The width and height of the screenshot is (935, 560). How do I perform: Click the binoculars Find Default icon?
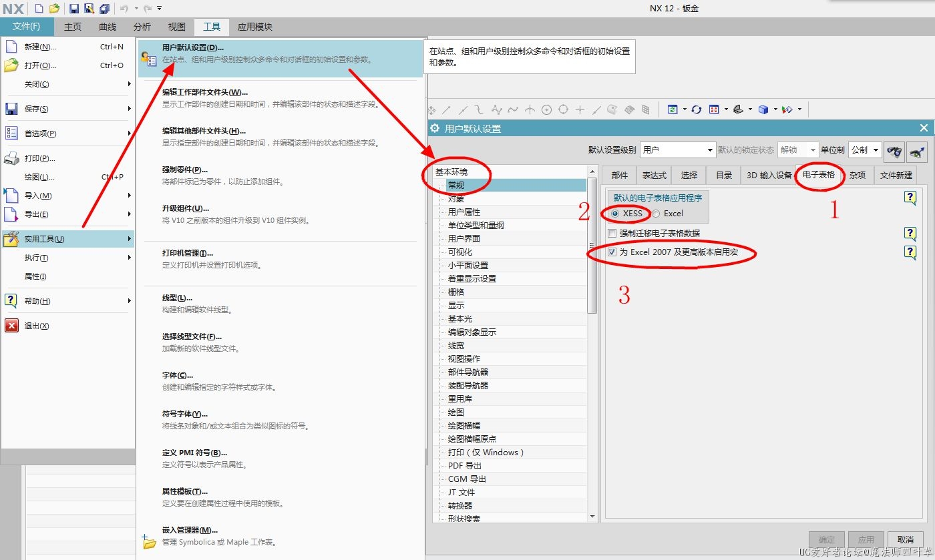(895, 151)
